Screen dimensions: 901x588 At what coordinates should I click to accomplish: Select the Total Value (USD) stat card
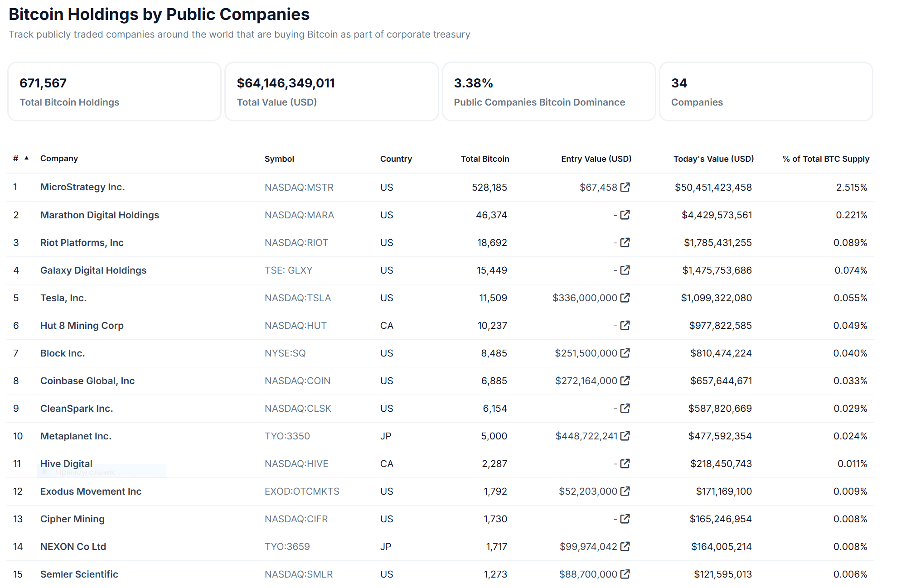(x=332, y=92)
